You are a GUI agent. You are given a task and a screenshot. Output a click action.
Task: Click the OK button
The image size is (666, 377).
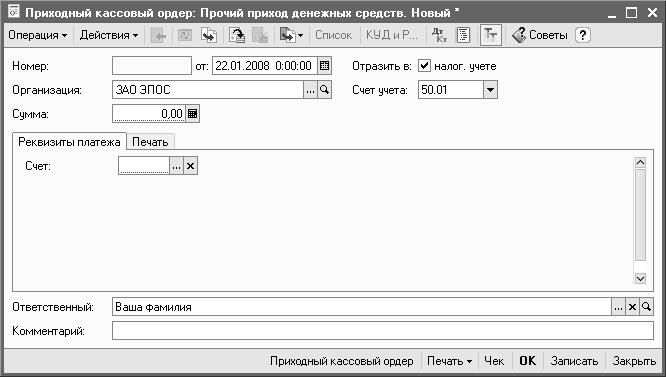click(528, 361)
